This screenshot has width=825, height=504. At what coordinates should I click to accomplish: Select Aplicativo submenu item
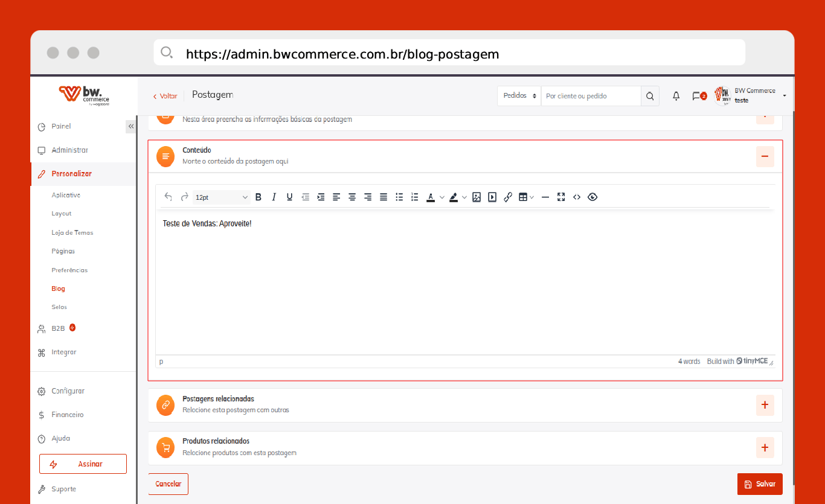66,195
